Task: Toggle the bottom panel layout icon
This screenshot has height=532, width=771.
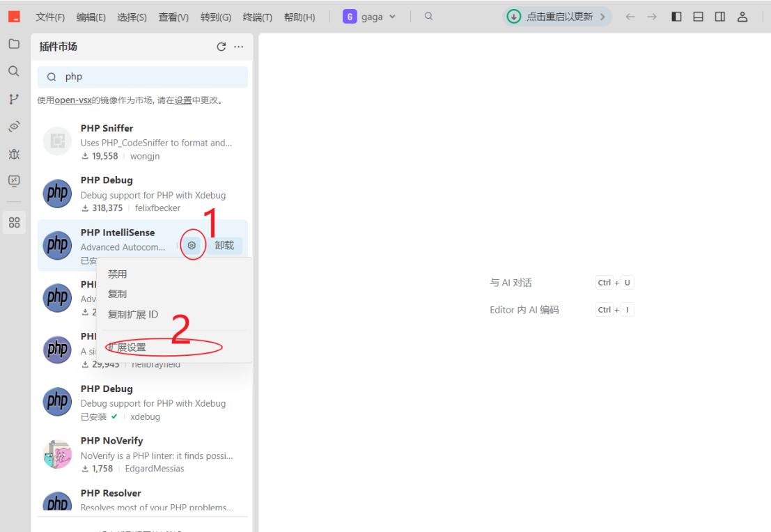Action: 699,17
